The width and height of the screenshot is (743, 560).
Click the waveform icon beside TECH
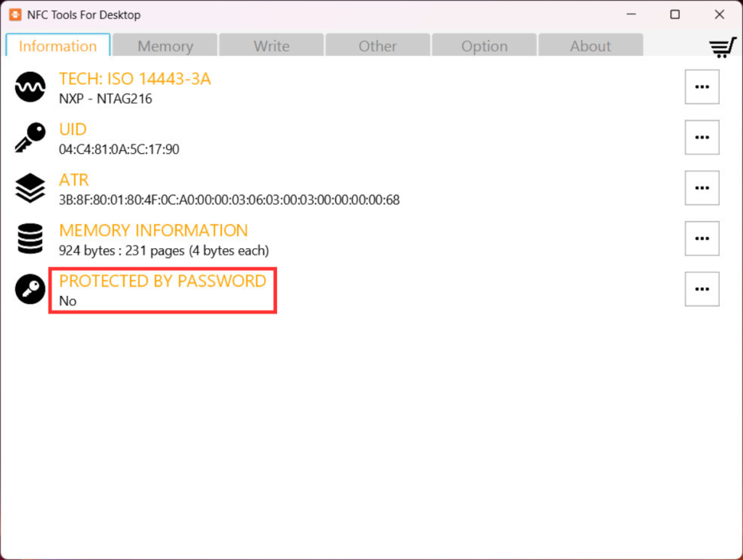tap(30, 88)
